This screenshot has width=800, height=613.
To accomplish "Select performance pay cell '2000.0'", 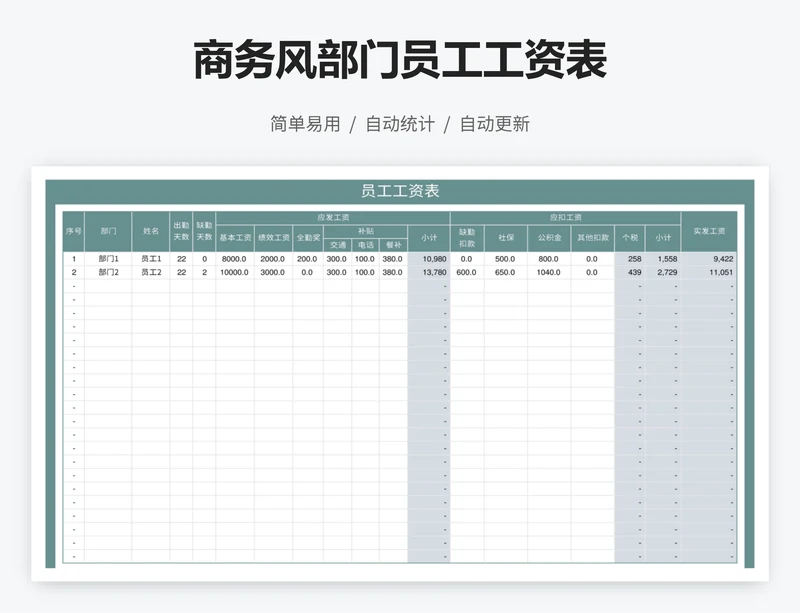I will 273,259.
